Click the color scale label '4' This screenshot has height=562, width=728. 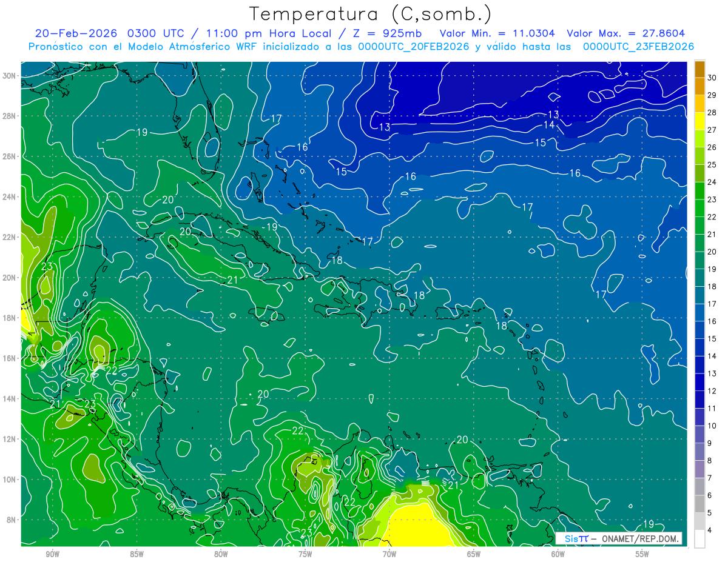pyautogui.click(x=710, y=530)
